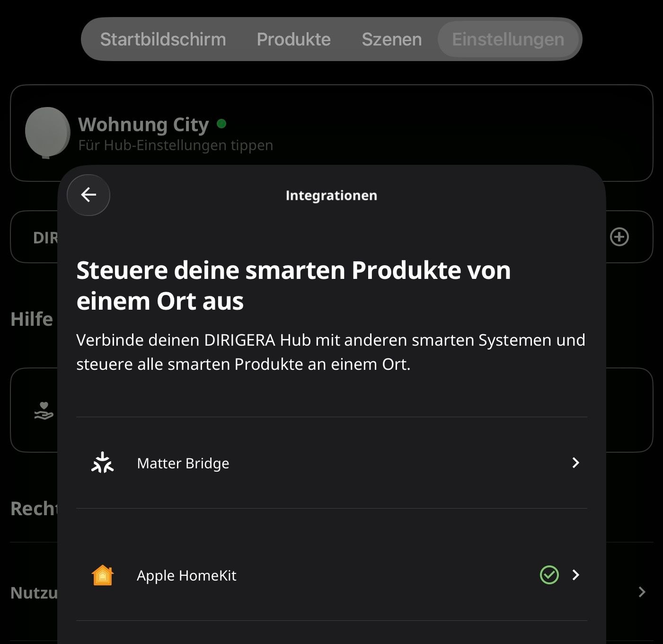The height and width of the screenshot is (644, 663).
Task: Expand the Matter Bridge chevron
Action: (575, 463)
